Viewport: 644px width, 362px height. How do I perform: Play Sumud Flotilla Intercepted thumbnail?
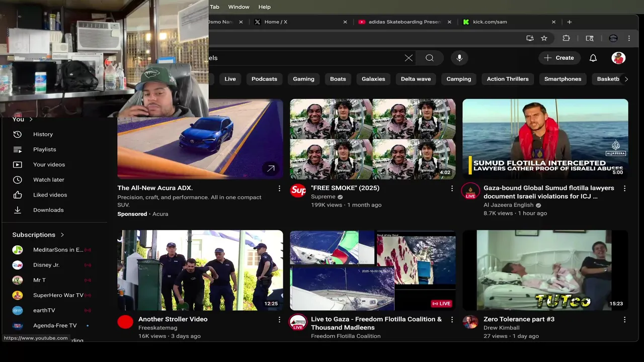click(545, 139)
